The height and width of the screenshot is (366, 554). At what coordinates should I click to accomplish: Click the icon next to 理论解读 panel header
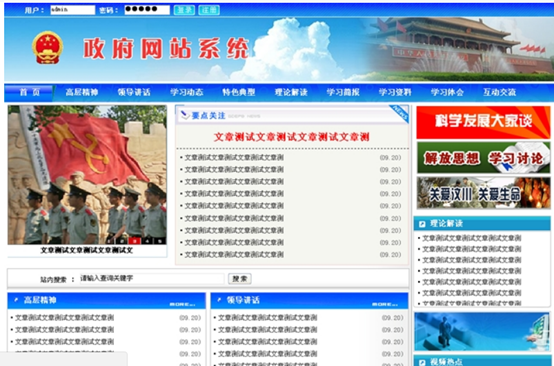coord(422,224)
